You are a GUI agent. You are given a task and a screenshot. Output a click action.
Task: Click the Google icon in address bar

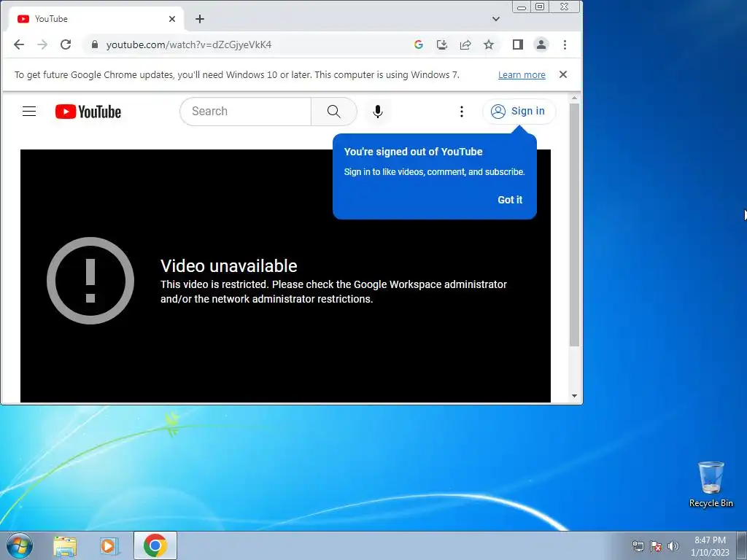(419, 44)
